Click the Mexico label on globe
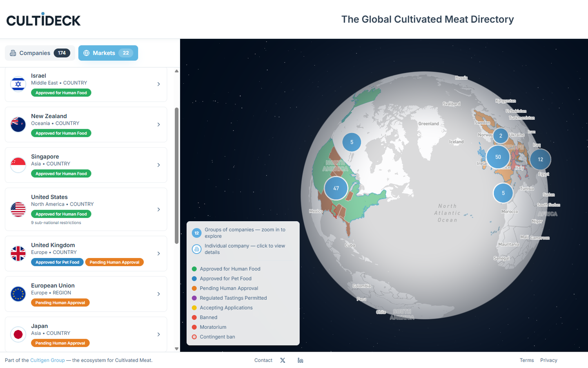 (x=316, y=211)
